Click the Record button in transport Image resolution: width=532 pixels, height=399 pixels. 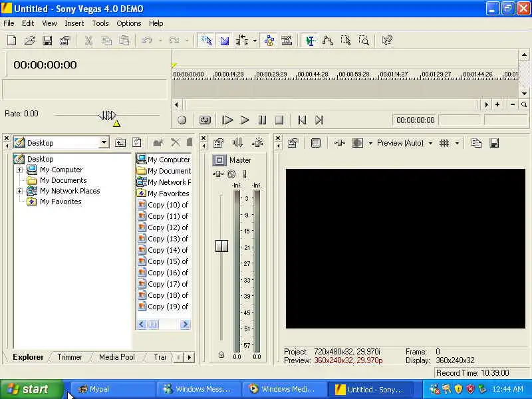[182, 120]
